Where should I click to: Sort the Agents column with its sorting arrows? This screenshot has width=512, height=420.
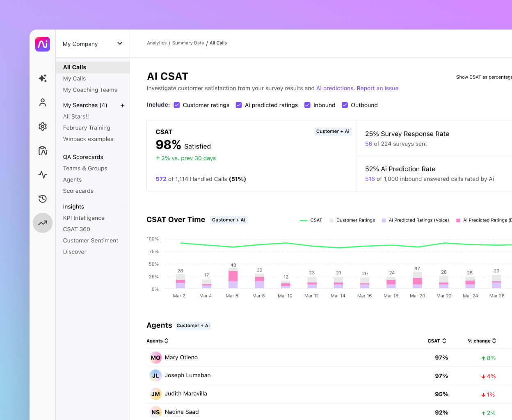tap(166, 341)
